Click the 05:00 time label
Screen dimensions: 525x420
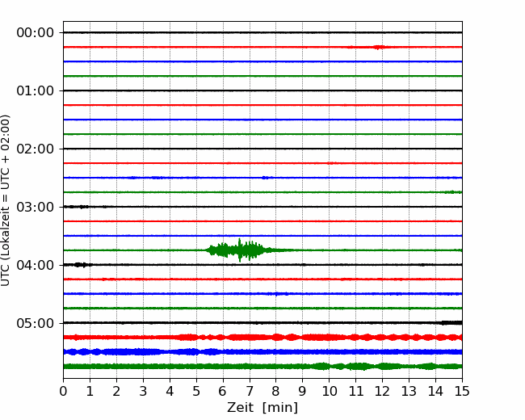click(36, 324)
